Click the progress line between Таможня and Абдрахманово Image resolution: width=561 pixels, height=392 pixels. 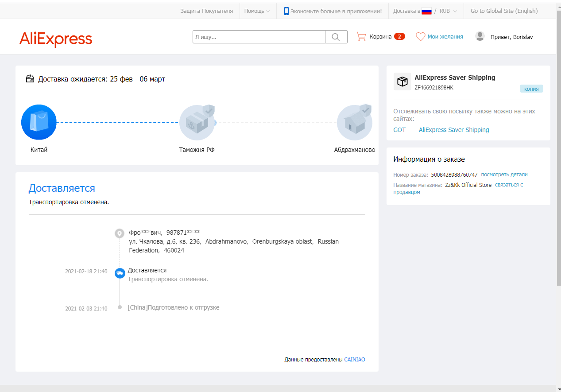[276, 123]
